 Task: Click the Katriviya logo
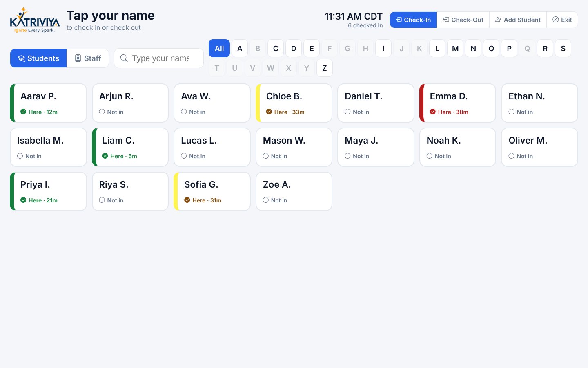coord(35,20)
